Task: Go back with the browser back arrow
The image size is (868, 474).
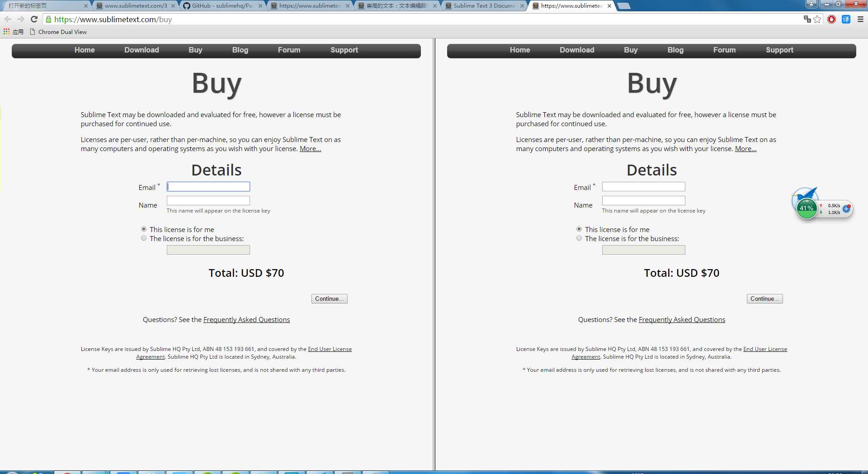Action: (8, 19)
